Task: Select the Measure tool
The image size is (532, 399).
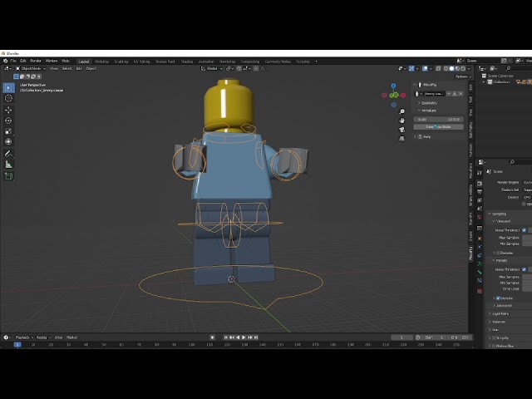Action: 8,165
